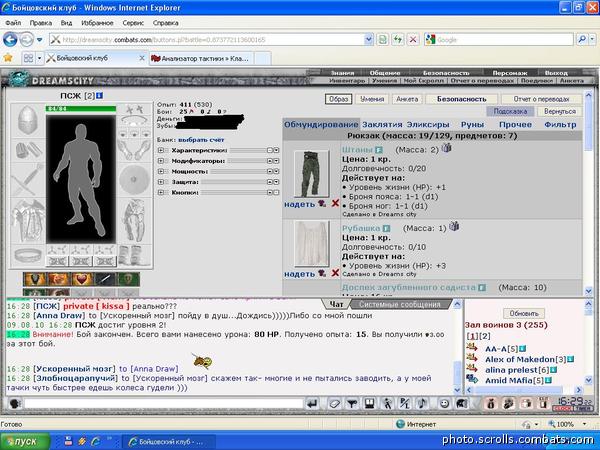Open info icon next to ПСЖ [2]
The height and width of the screenshot is (450, 600).
(99, 95)
